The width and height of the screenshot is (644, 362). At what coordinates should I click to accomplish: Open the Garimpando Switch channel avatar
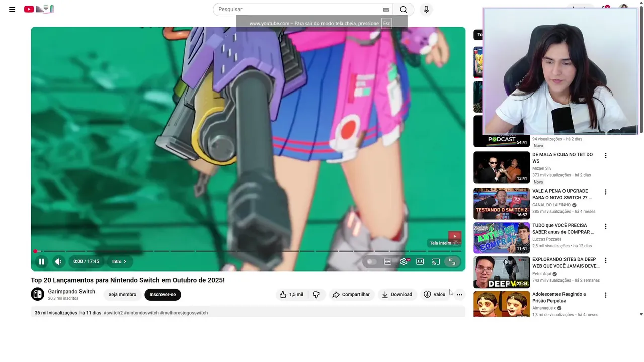pyautogui.click(x=38, y=294)
